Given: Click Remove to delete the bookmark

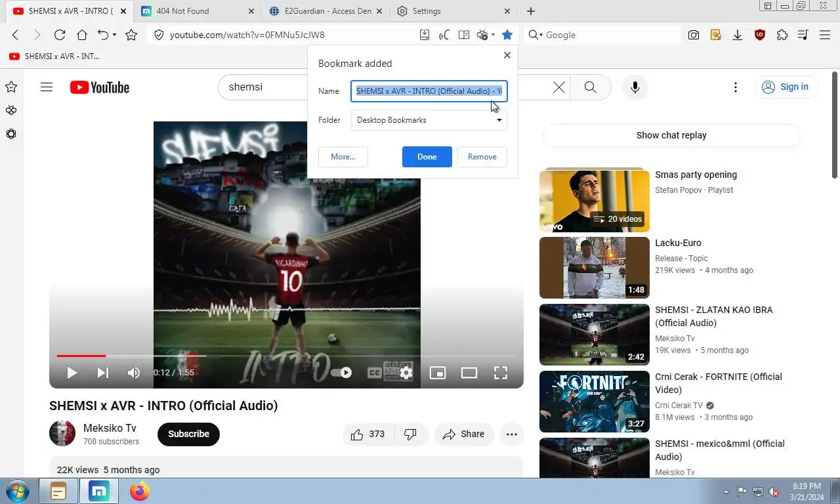Looking at the screenshot, I should click(482, 157).
